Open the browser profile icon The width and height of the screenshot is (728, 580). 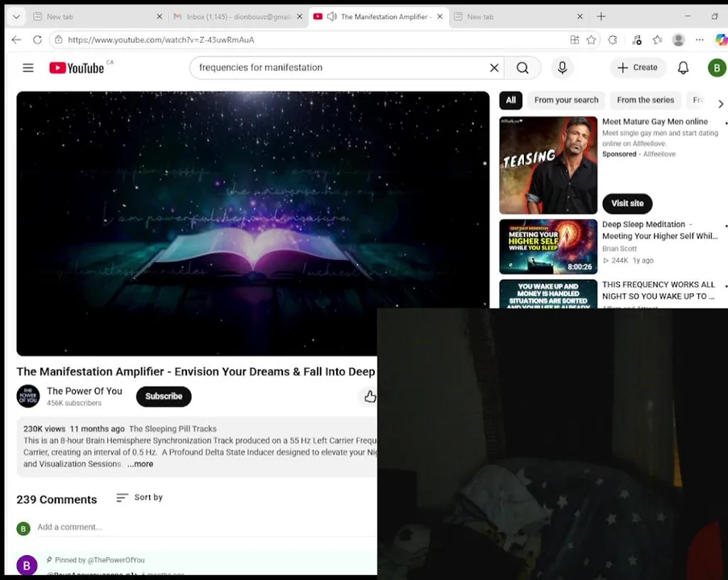coord(678,40)
